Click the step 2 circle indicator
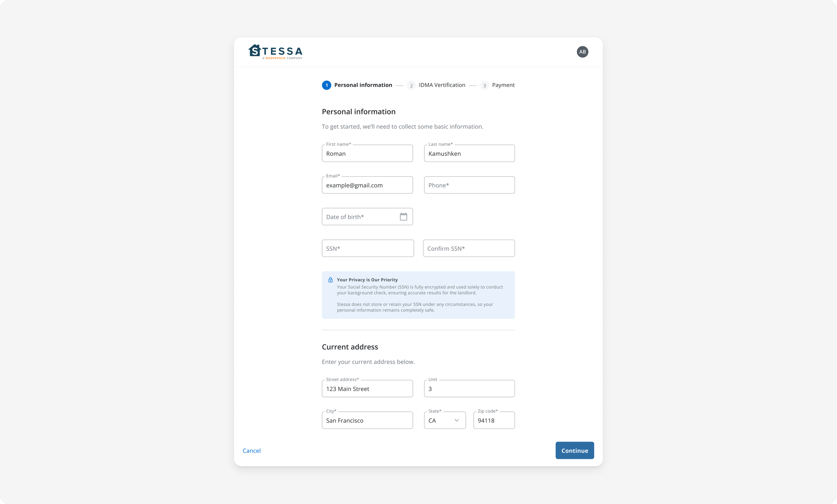Image resolution: width=837 pixels, height=504 pixels. click(411, 86)
